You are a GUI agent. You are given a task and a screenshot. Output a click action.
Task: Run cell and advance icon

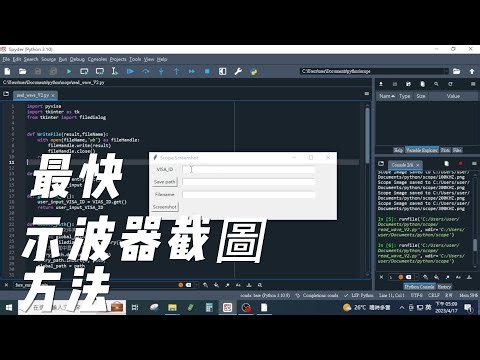[x=100, y=71]
